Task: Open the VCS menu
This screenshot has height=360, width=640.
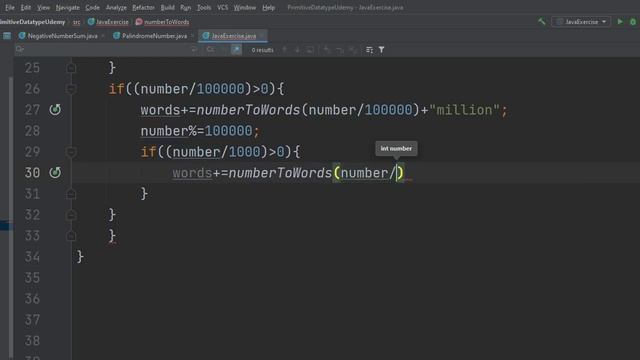Action: [x=222, y=7]
